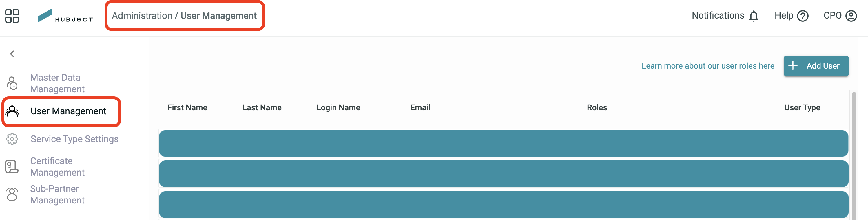Click the vertical scrollbar of the user table
This screenshot has width=868, height=220.
[x=854, y=155]
